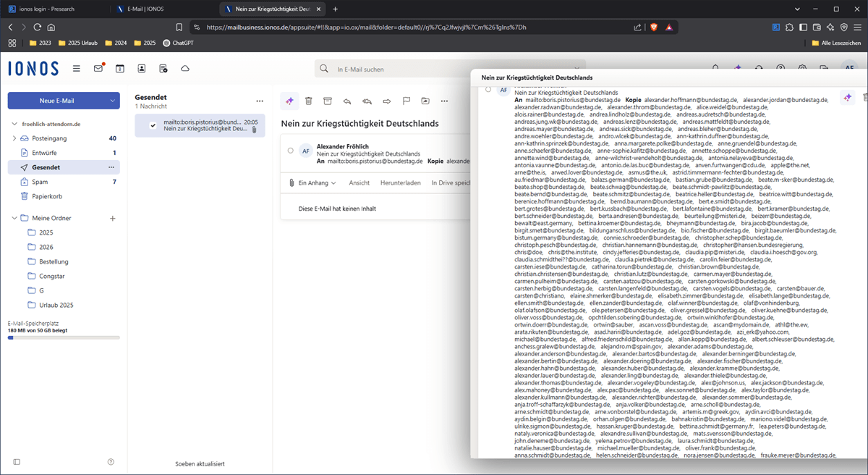Select the Spam folder
This screenshot has width=868, height=475.
[41, 182]
